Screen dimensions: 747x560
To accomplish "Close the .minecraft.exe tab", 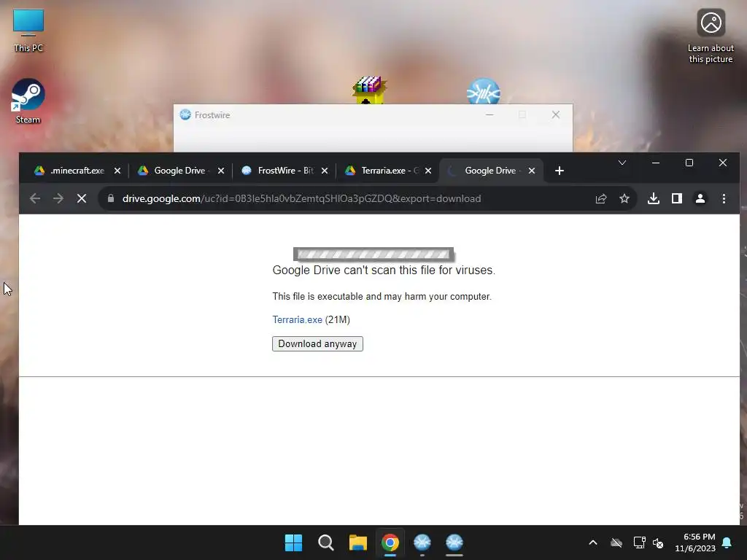I will [117, 171].
